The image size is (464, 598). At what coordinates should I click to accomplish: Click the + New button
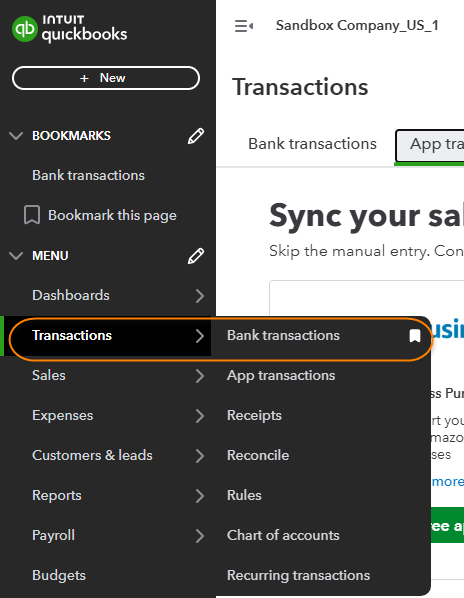106,78
